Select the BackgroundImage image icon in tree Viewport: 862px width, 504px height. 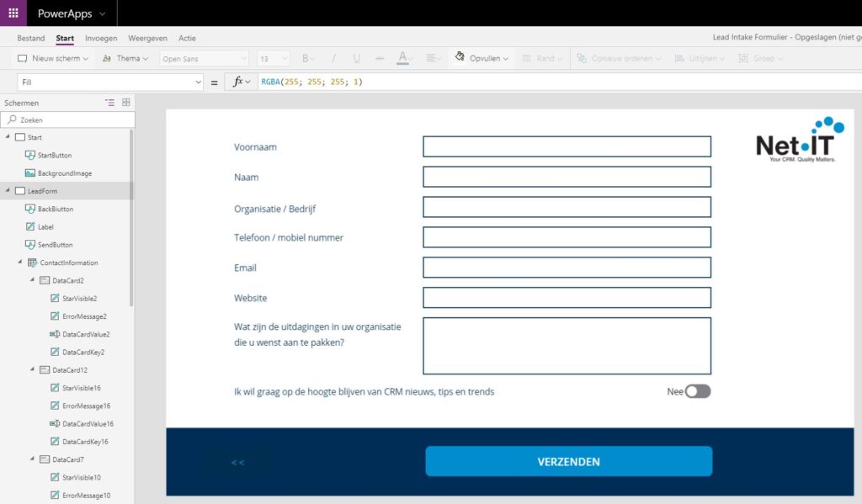point(30,173)
